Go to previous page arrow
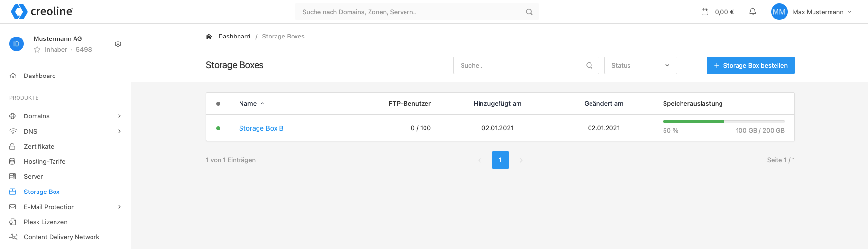 [x=480, y=160]
